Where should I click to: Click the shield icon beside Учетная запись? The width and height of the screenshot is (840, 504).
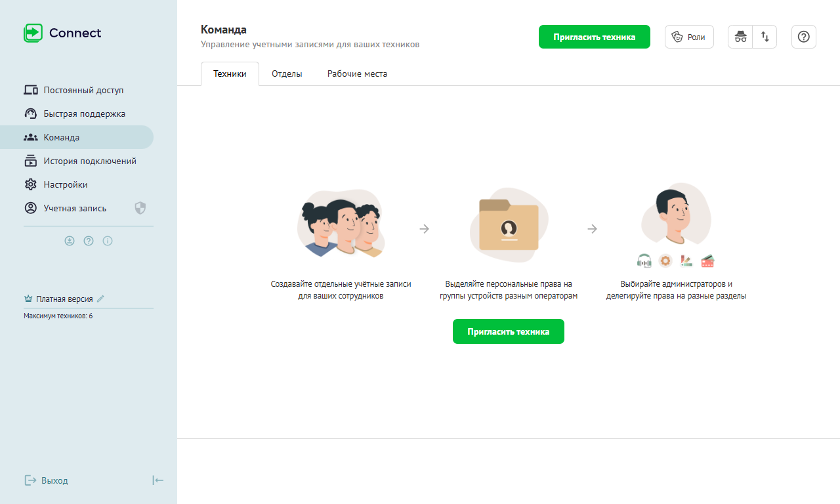[x=140, y=208]
